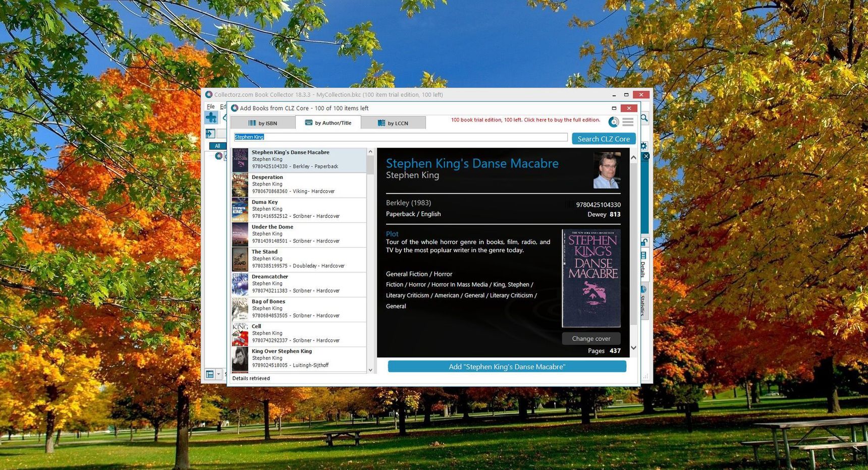The width and height of the screenshot is (868, 470).
Task: Click the ISBN 9780425104330 in details pane
Action: coord(598,205)
